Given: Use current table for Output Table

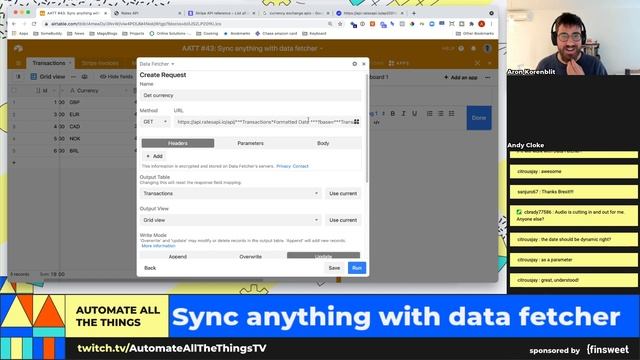Looking at the screenshot, I should tap(343, 193).
